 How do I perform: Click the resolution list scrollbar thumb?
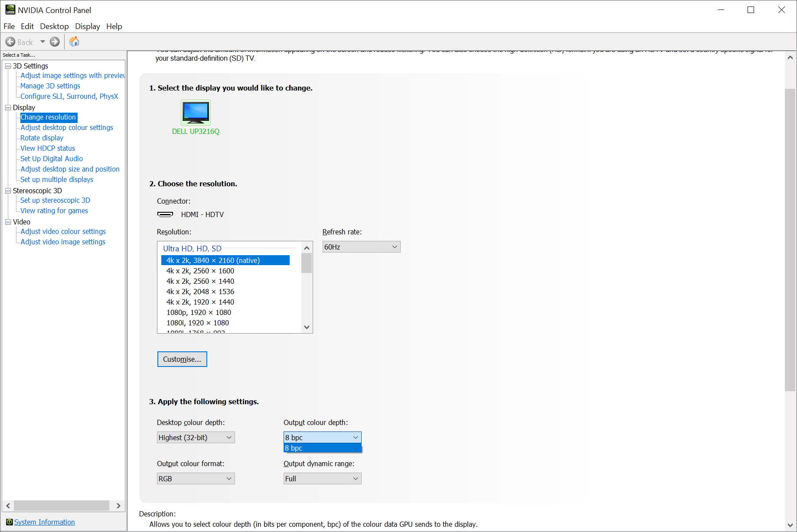pos(307,263)
